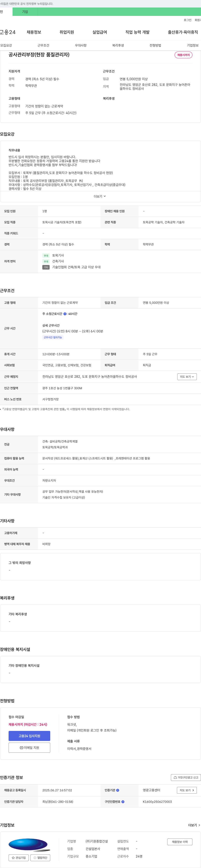Image resolution: width=201 pixels, height=868 pixels.
Task: Open the 직업 능력 개발 menu
Action: tap(138, 32)
